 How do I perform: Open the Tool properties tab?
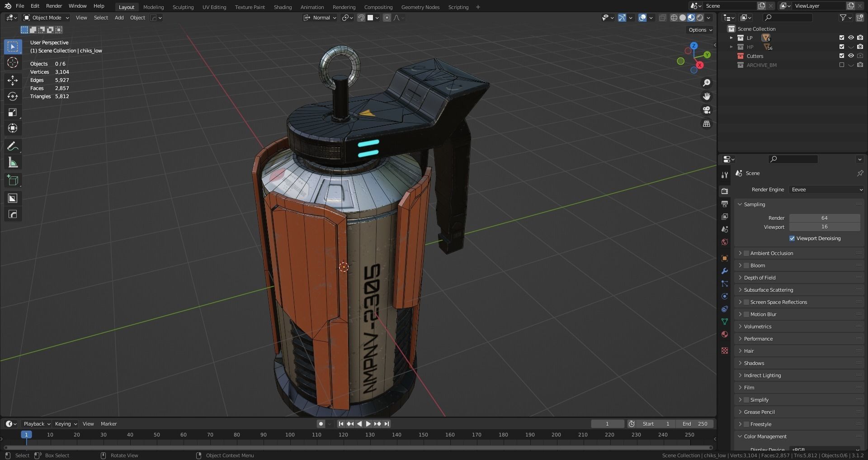tap(725, 175)
